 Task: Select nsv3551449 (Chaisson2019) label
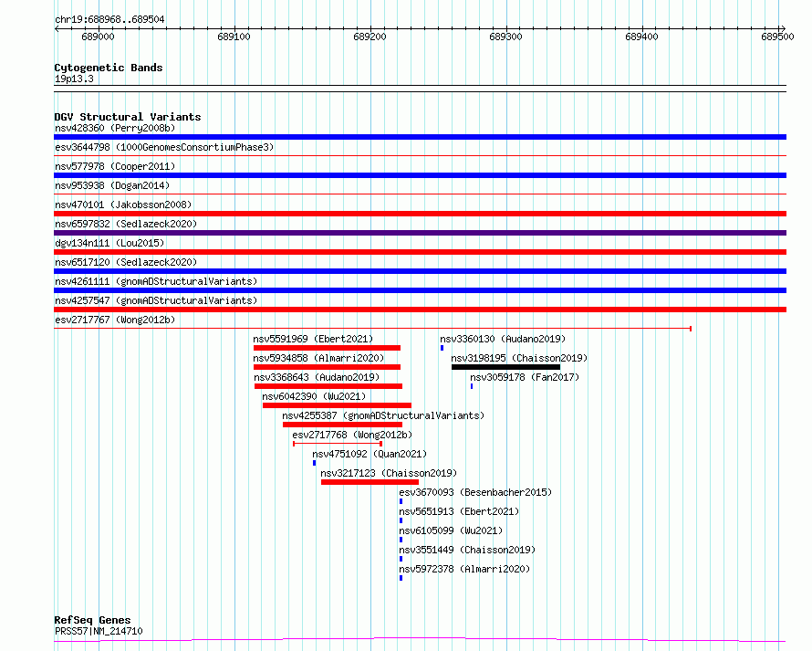coord(467,550)
